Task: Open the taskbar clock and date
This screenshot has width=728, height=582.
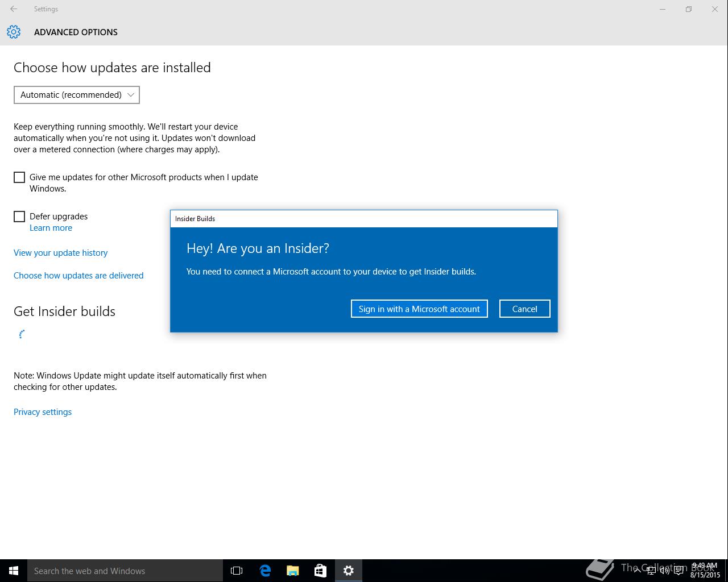Action: (x=705, y=571)
